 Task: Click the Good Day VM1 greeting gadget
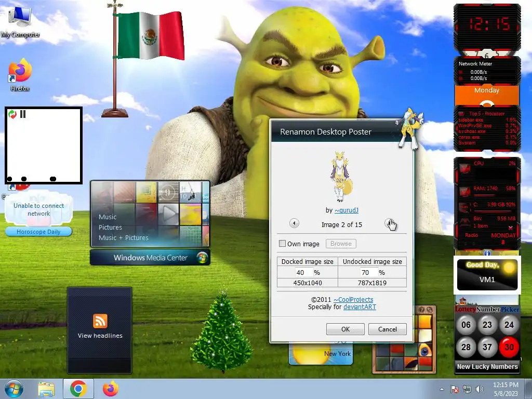click(487, 275)
